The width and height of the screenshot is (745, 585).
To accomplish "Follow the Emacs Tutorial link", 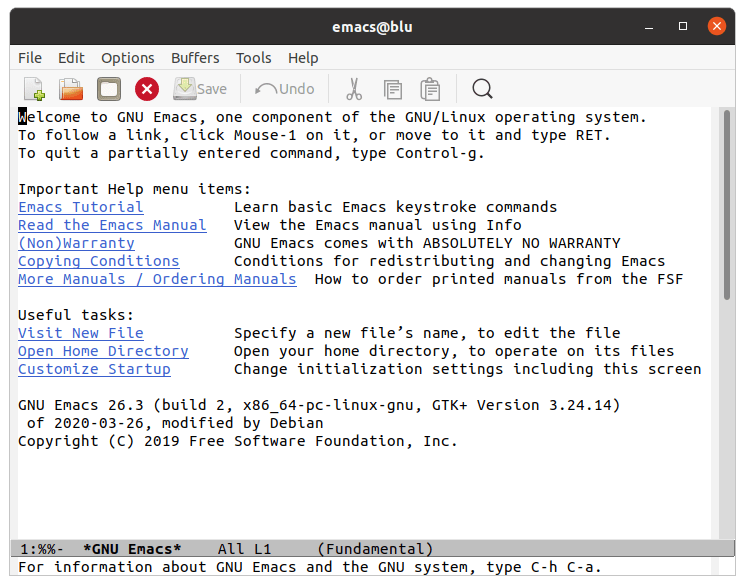I will tap(81, 207).
